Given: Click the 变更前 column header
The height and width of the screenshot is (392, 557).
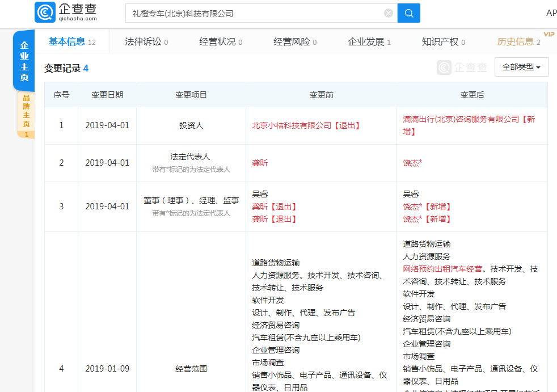Looking at the screenshot, I should click(321, 95).
